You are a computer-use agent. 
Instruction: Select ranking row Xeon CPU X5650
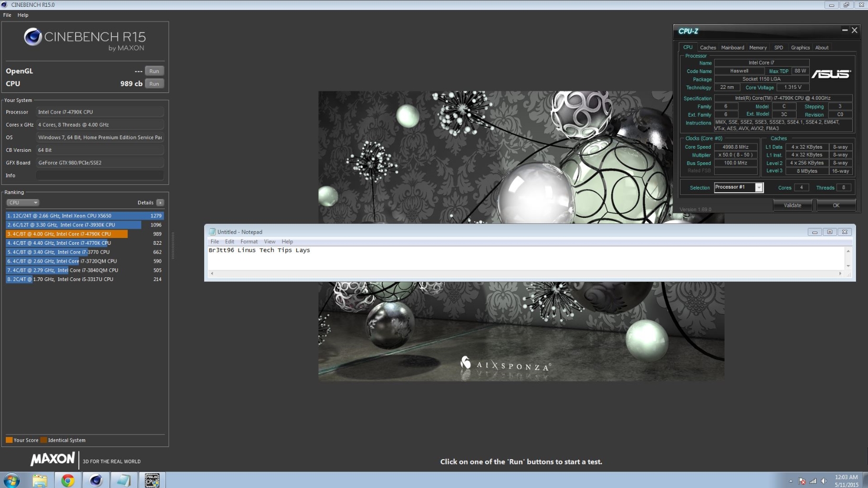point(85,216)
